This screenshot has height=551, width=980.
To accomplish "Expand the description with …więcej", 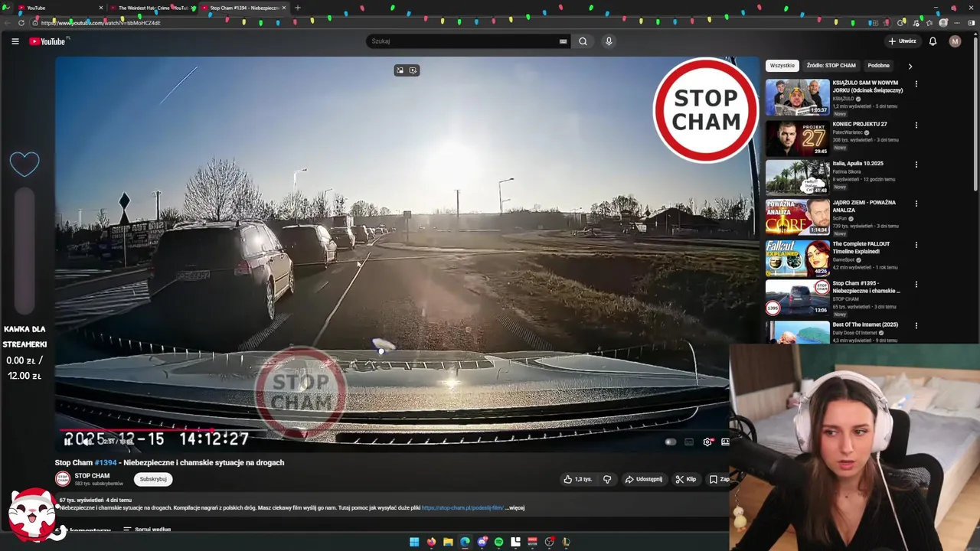I will [514, 507].
